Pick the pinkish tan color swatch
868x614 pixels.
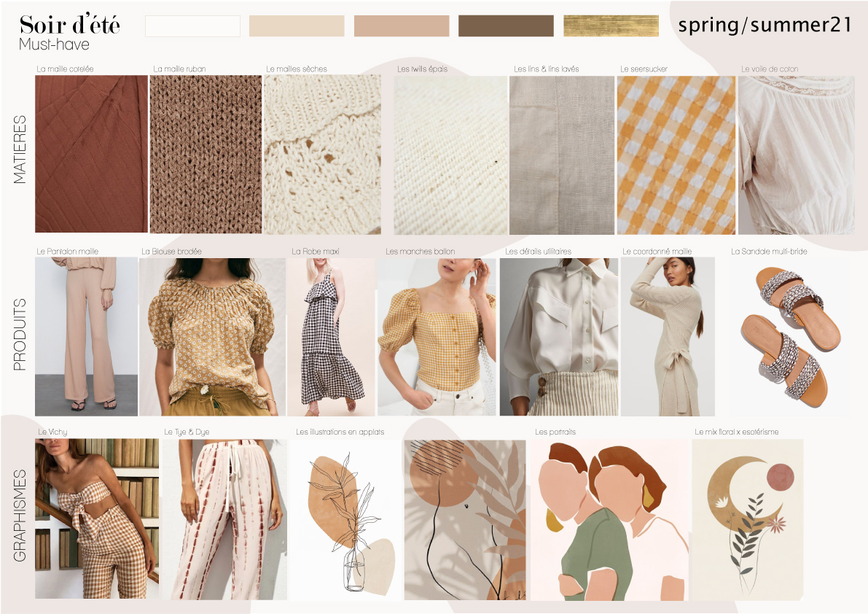402,26
